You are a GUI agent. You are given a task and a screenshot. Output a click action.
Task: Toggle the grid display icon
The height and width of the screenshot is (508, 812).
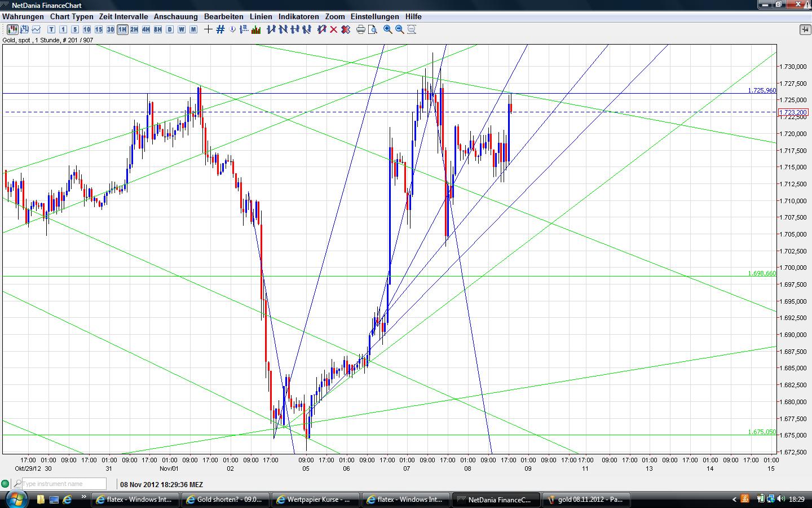pyautogui.click(x=220, y=29)
